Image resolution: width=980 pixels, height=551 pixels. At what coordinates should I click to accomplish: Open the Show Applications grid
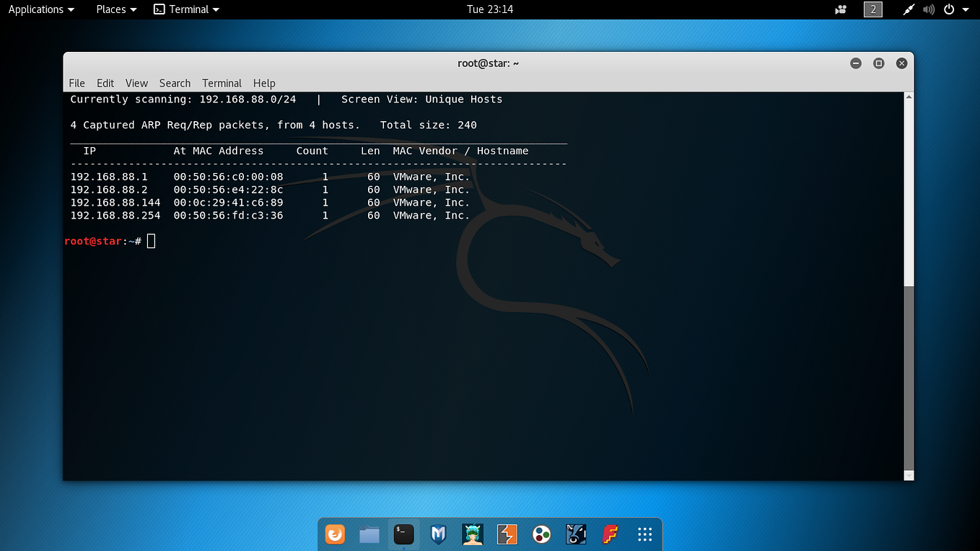click(644, 534)
